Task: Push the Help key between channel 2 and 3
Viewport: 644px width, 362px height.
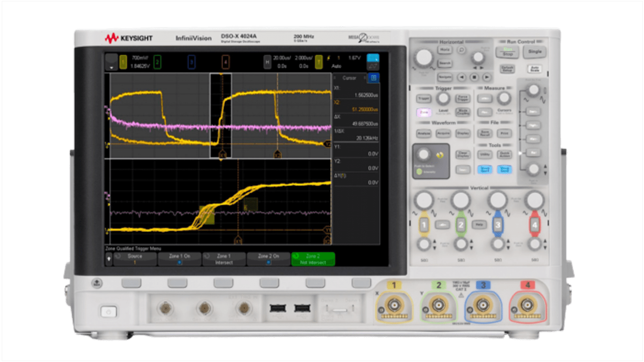Action: pos(479,225)
